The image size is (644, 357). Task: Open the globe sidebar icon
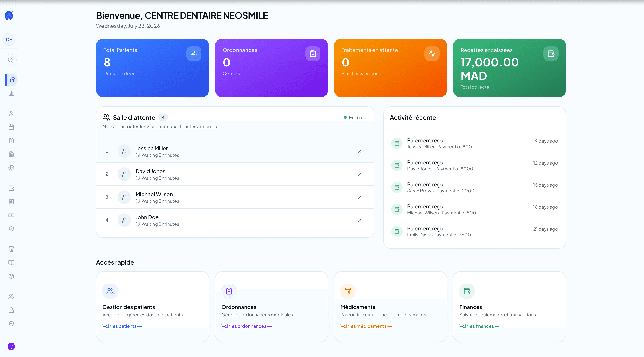(11, 168)
